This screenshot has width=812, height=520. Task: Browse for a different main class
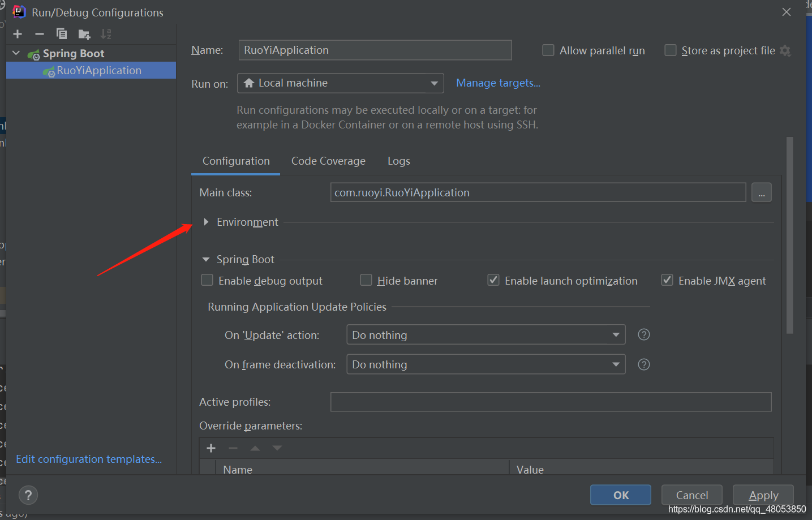[x=761, y=192]
